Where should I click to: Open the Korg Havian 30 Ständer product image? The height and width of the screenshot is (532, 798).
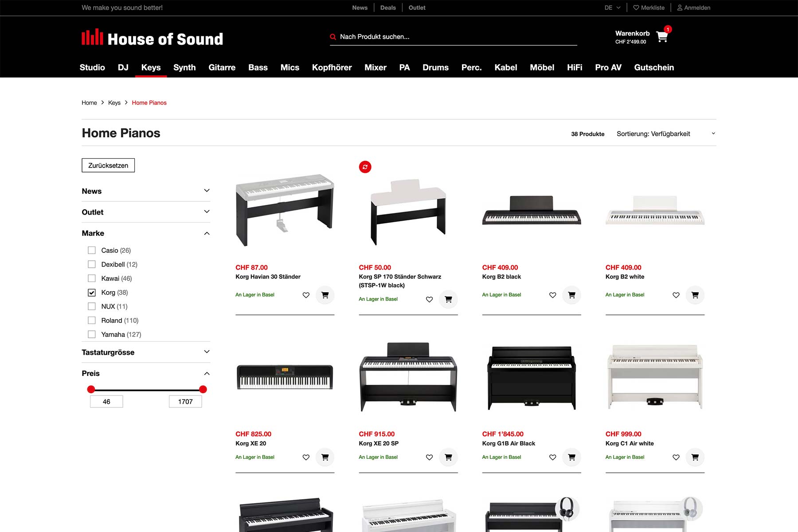coord(285,210)
